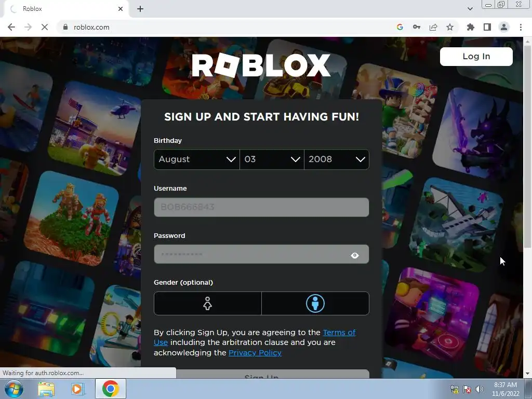
Task: Open the birthday month dropdown showing August
Action: point(197,159)
